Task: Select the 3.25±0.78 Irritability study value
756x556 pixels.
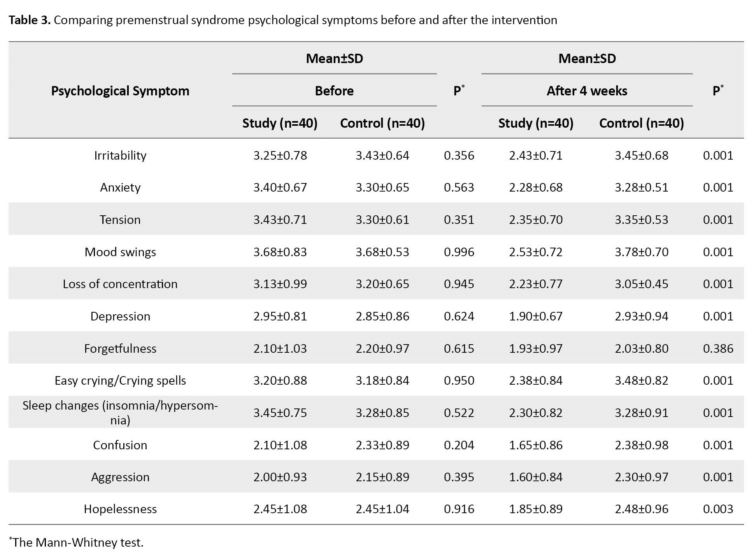Action: click(x=280, y=155)
